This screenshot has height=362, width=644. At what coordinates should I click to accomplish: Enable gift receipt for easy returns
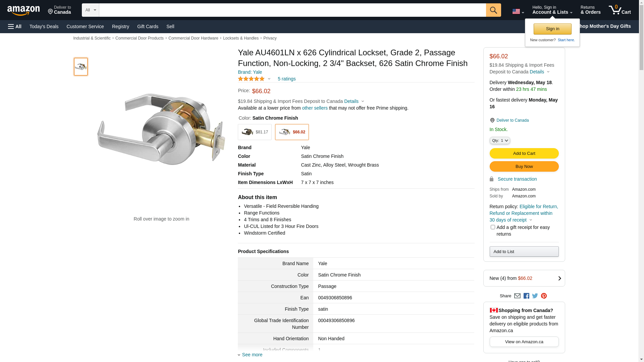tap(493, 227)
